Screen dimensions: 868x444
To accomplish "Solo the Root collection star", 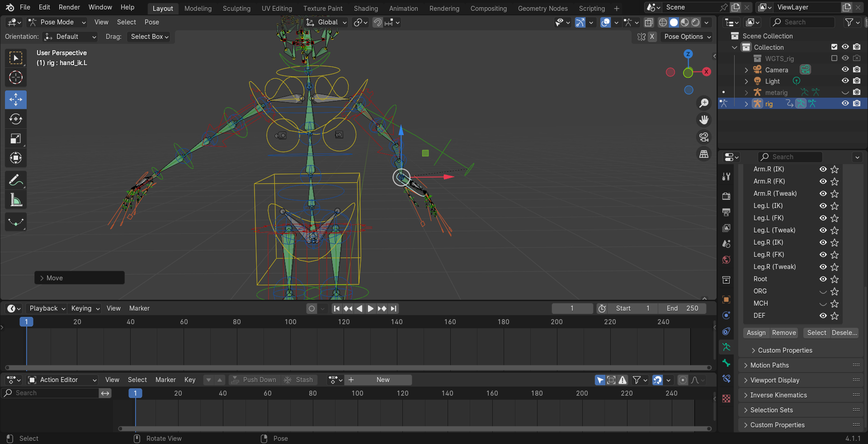I will pos(835,279).
